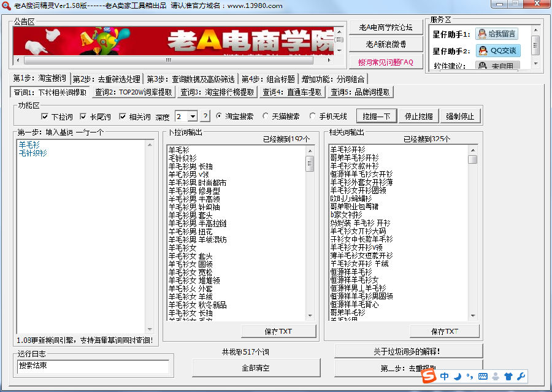
Task: Click QQ交谈 button for 星仔助手2
Action: pos(498,51)
